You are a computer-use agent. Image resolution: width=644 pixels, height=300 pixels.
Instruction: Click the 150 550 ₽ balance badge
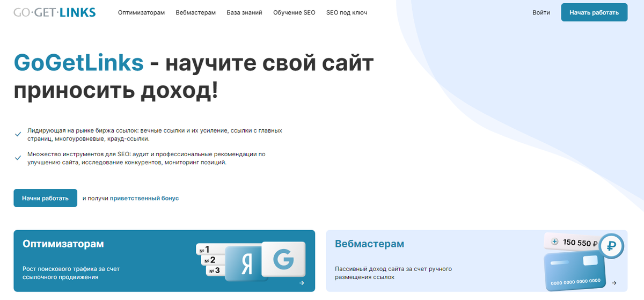[x=573, y=243]
